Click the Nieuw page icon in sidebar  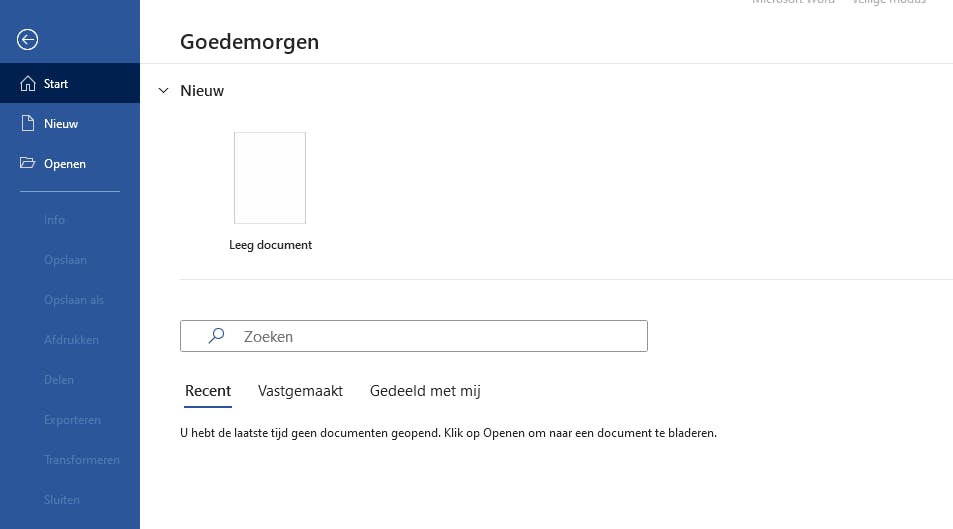tap(28, 124)
